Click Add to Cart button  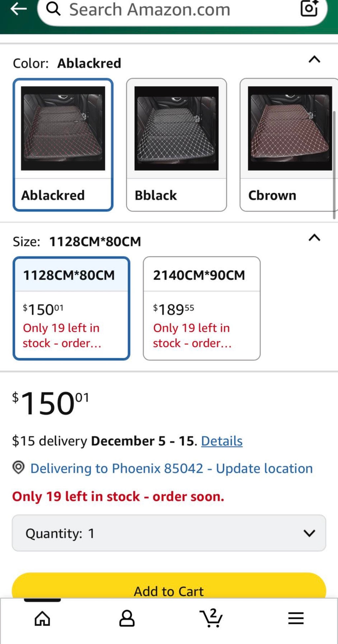pos(169,586)
